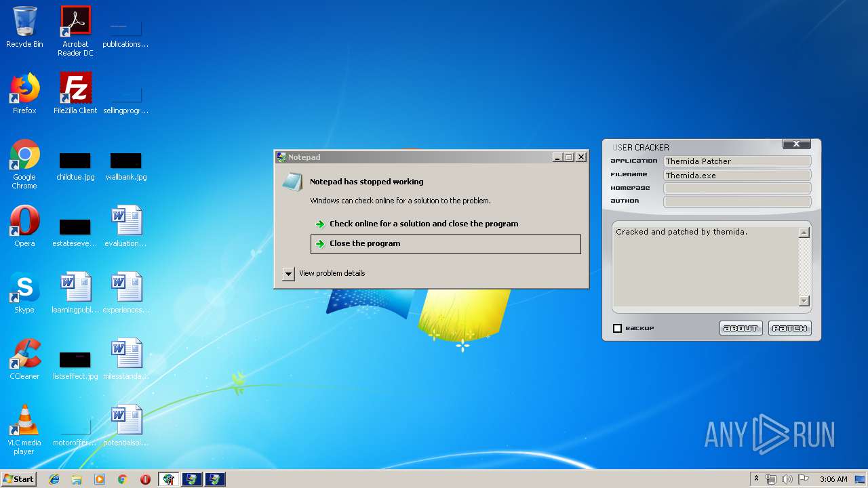Open the Start menu

click(x=18, y=479)
